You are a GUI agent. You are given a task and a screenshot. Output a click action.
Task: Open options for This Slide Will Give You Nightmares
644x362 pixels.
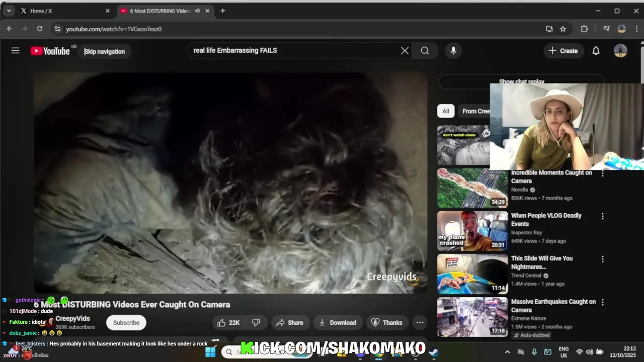point(602,259)
